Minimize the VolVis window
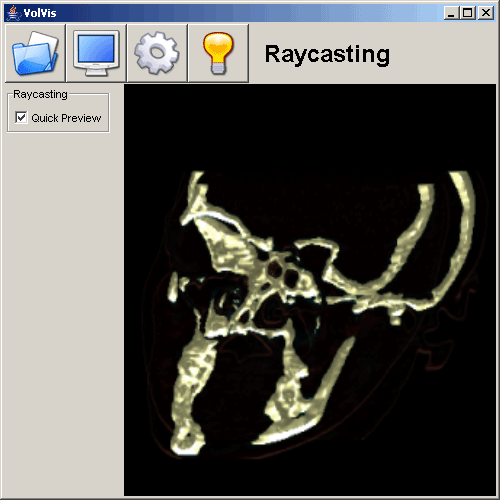Screen dimensions: 500x500 (x=451, y=13)
